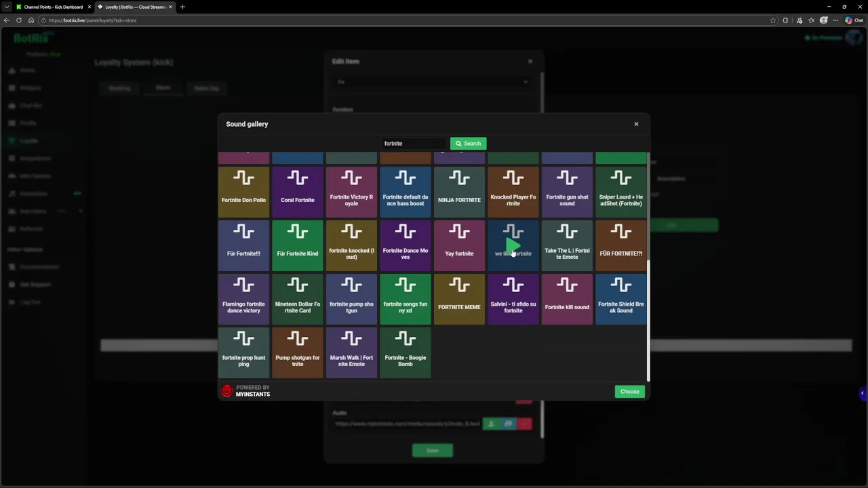
Task: Click Save in the Edit item dialog
Action: click(x=433, y=450)
